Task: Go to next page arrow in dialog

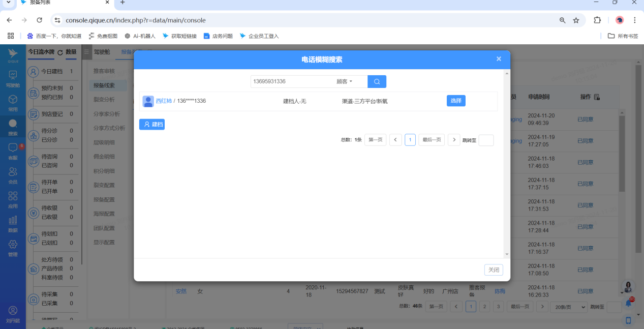Action: click(453, 140)
